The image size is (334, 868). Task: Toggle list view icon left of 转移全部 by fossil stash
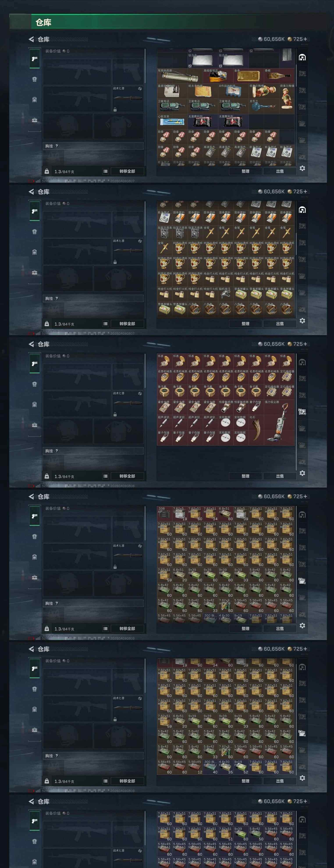pyautogui.click(x=105, y=476)
